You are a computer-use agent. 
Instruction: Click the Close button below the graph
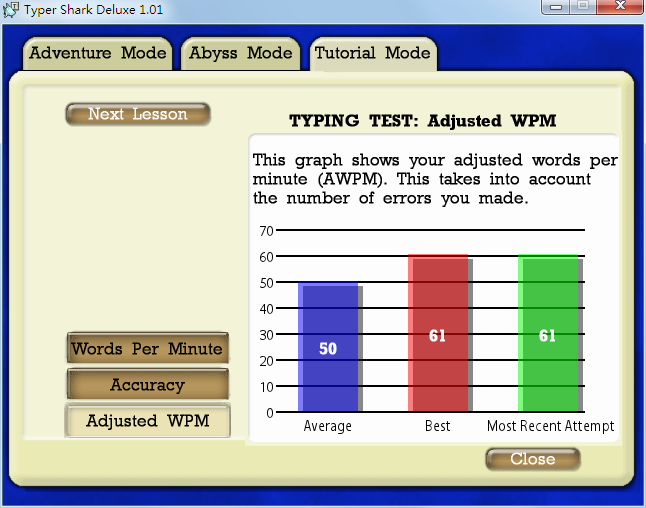(x=533, y=459)
